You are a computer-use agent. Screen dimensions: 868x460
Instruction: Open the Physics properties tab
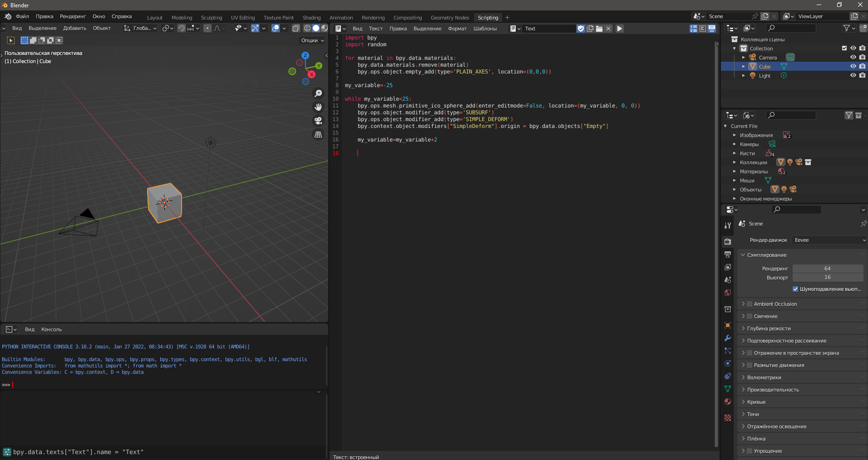728,363
